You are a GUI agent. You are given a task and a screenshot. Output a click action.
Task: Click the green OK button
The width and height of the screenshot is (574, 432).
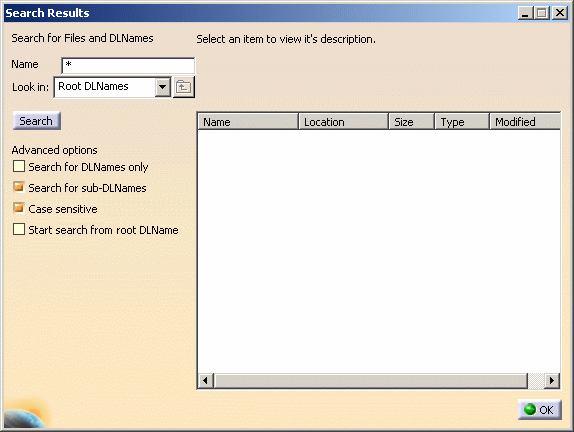click(539, 409)
